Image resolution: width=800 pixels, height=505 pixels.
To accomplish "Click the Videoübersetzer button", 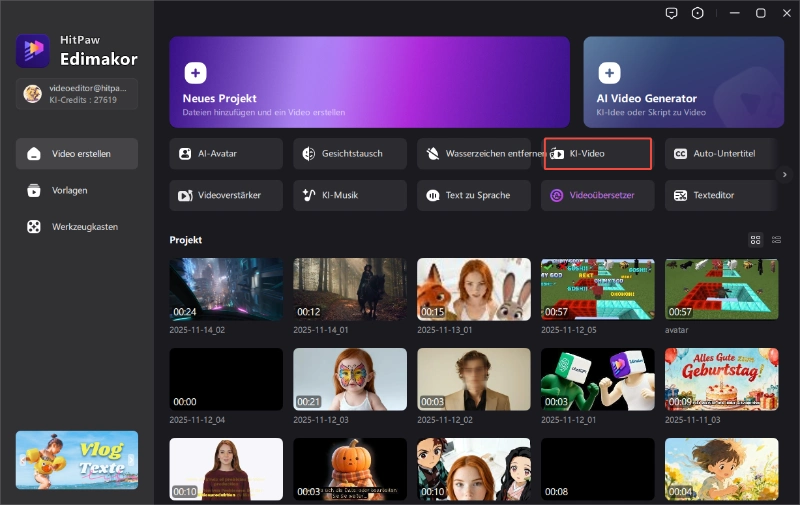I will click(597, 195).
